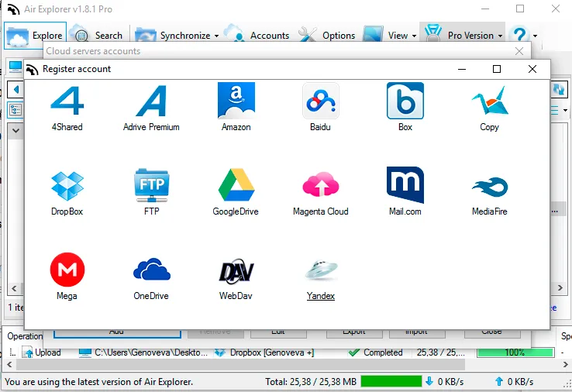
Task: Open the Help question mark icon
Action: 519,36
